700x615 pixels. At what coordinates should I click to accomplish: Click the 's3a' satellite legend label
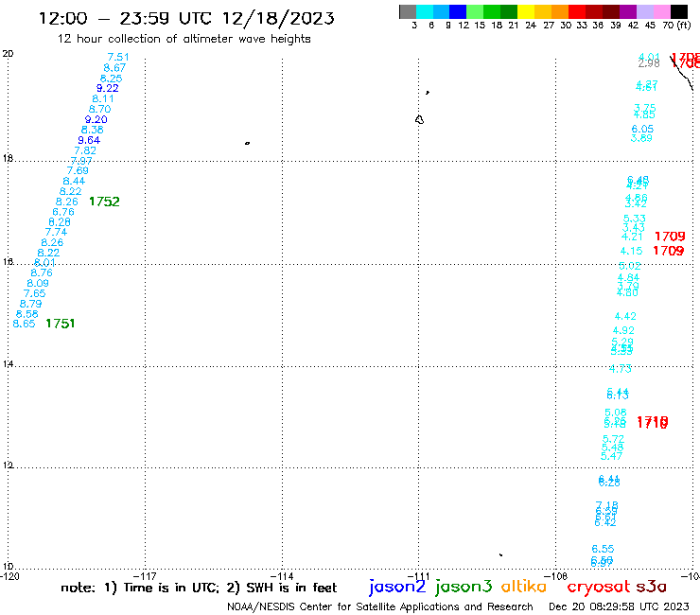[651, 587]
